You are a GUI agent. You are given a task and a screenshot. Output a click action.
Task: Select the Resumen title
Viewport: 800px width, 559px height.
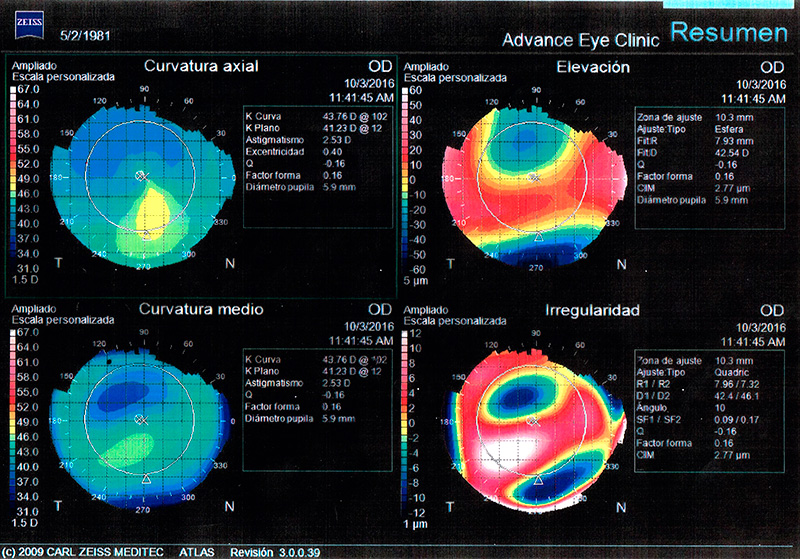click(728, 32)
